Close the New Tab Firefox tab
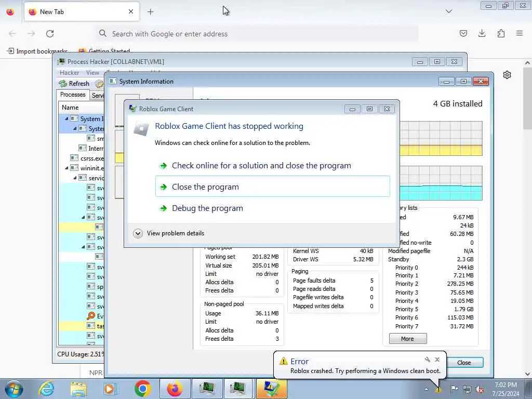This screenshot has width=532, height=399. [x=131, y=11]
